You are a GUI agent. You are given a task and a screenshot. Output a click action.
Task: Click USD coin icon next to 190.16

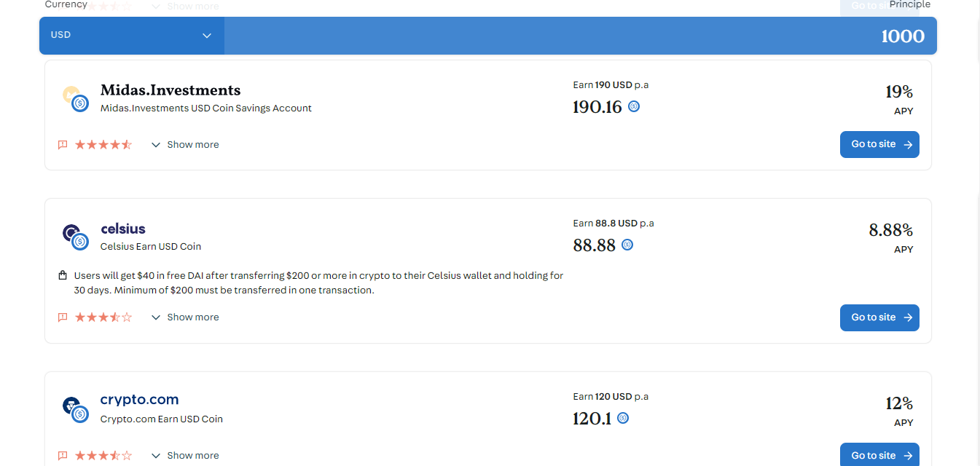coord(634,106)
